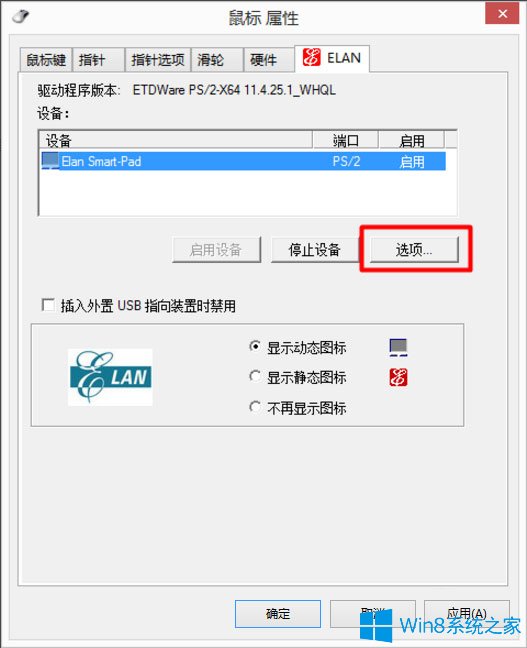Screen dimensions: 527x648
Task: Enable disable-on-external-USB-device checkbox
Action: tap(48, 305)
